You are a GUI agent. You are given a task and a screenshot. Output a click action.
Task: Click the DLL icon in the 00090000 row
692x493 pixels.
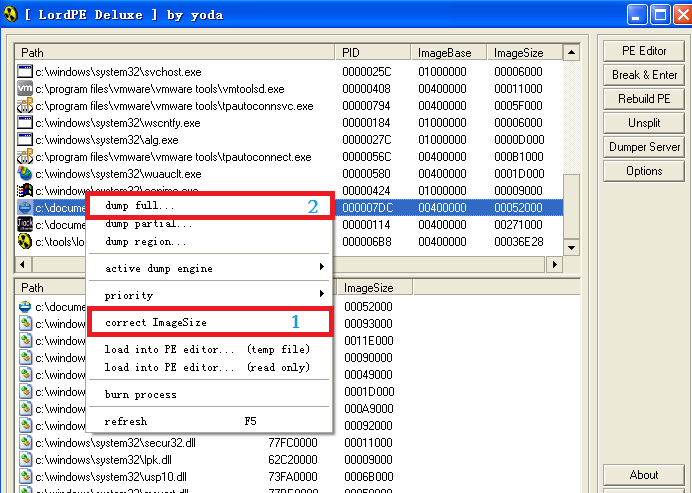pyautogui.click(x=26, y=358)
